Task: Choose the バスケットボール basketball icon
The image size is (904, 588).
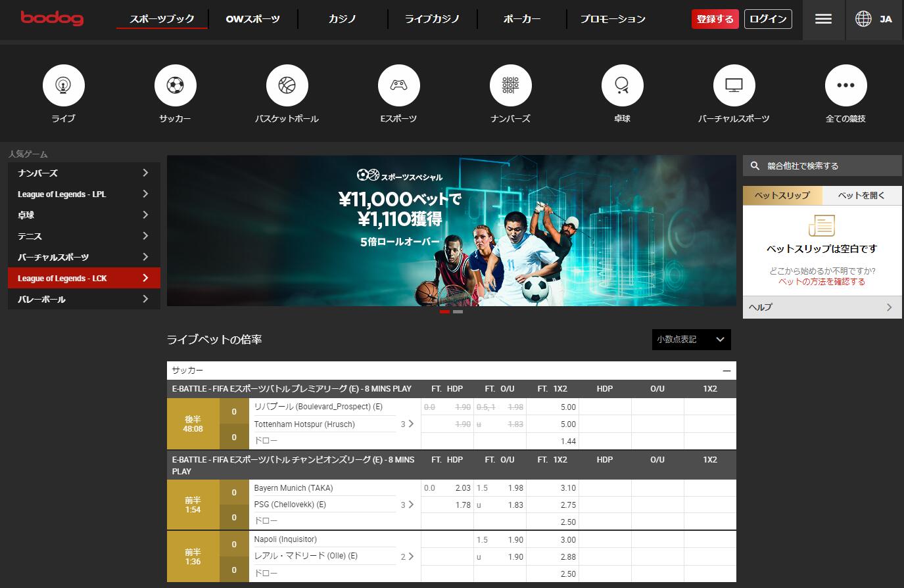Action: (287, 85)
